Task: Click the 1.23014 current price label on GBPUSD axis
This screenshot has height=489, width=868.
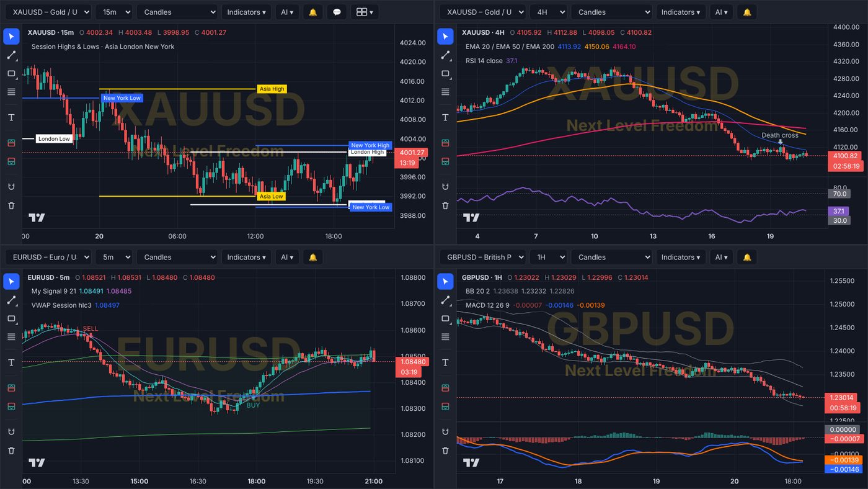Action: 841,397
